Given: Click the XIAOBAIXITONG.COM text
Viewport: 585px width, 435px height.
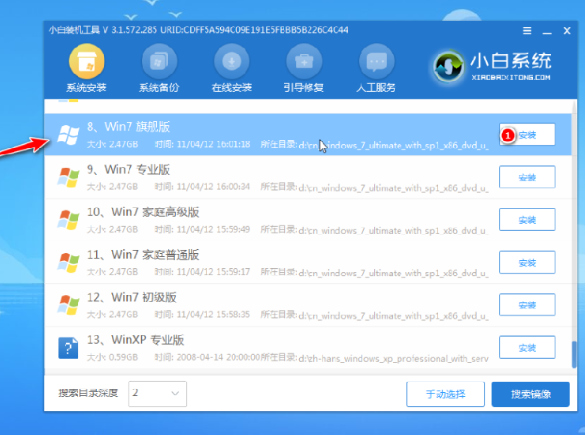Looking at the screenshot, I should tap(511, 78).
